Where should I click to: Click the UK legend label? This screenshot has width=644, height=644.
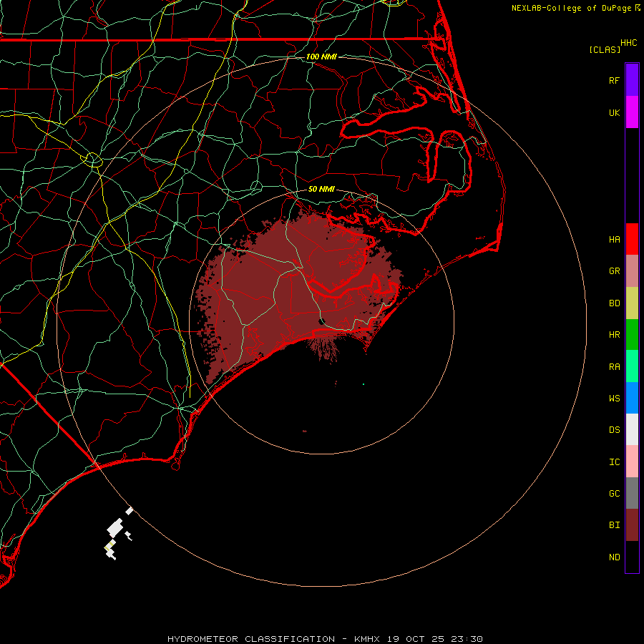(615, 112)
